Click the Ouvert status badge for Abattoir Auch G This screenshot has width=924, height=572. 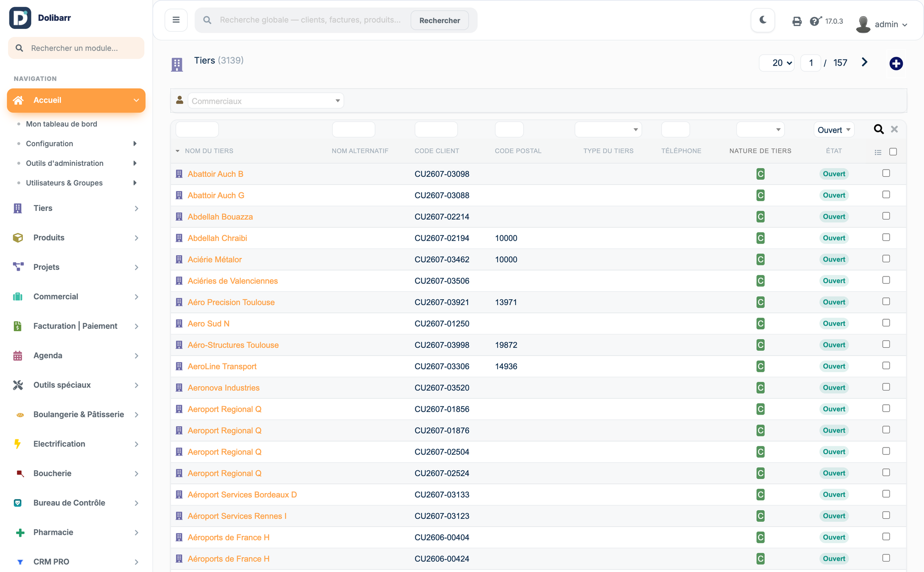point(834,195)
